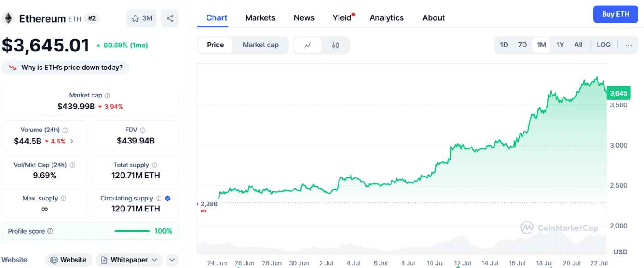Toggle chart to Market cap view
The width and height of the screenshot is (644, 268).
pos(260,45)
